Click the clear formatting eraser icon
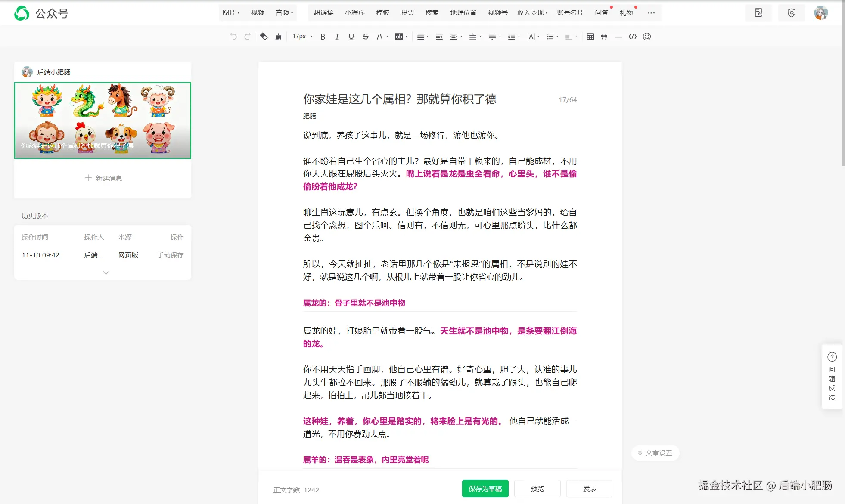Image resolution: width=845 pixels, height=504 pixels. pos(264,37)
